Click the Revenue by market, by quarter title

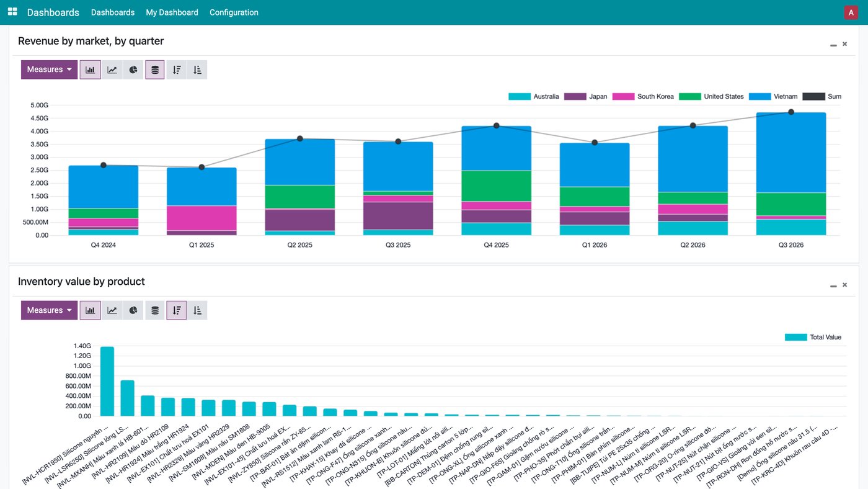[91, 41]
